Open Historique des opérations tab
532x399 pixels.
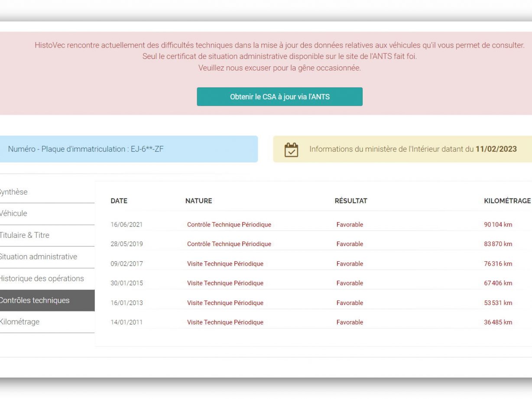tap(42, 279)
